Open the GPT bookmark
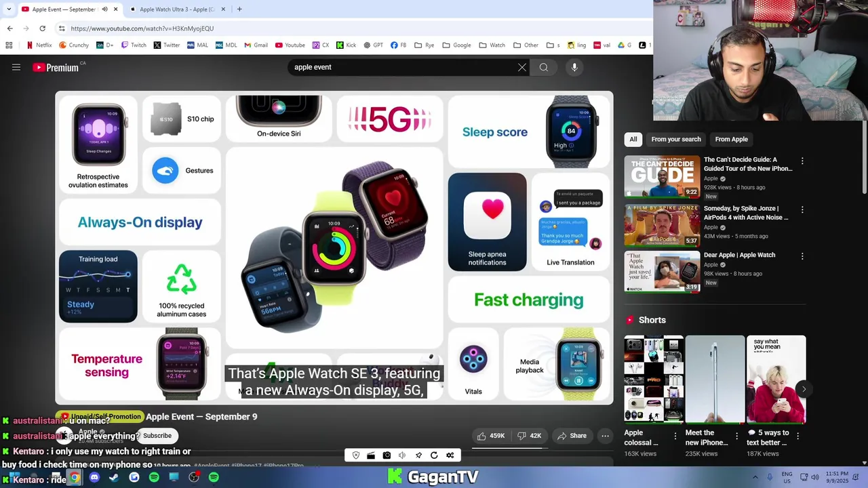868x488 pixels. (x=373, y=45)
